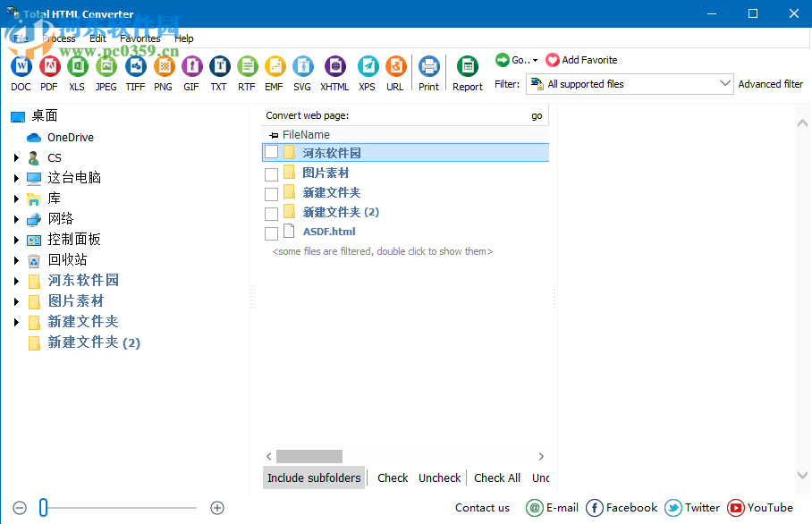Open the Print function
This screenshot has height=524, width=812.
pyautogui.click(x=428, y=66)
